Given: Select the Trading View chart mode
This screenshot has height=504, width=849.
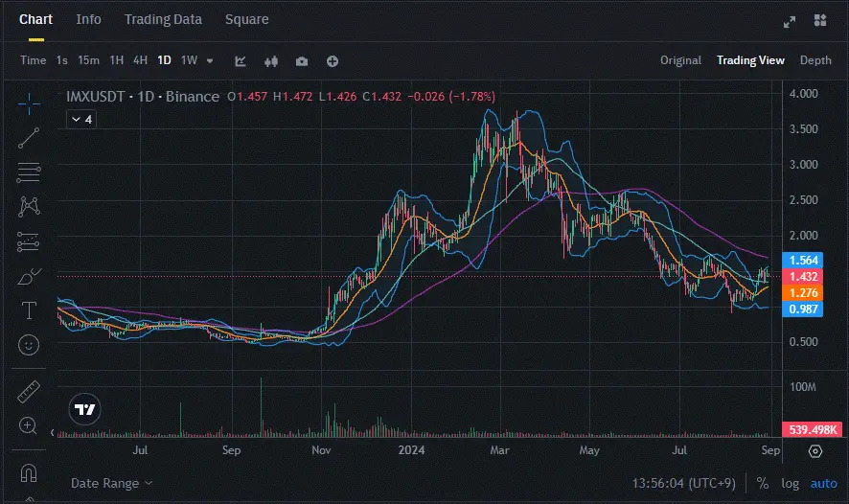Looking at the screenshot, I should (x=750, y=60).
